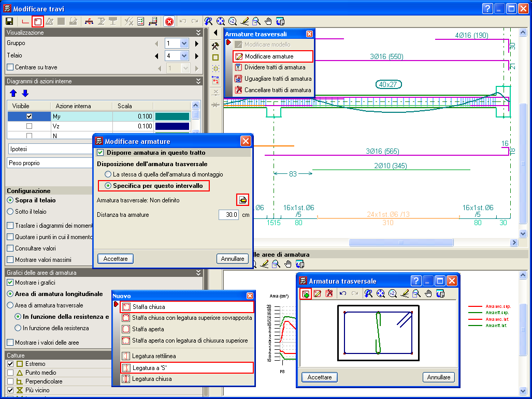
Task: Enable 'Consultare valori' checkbox
Action: point(10,248)
